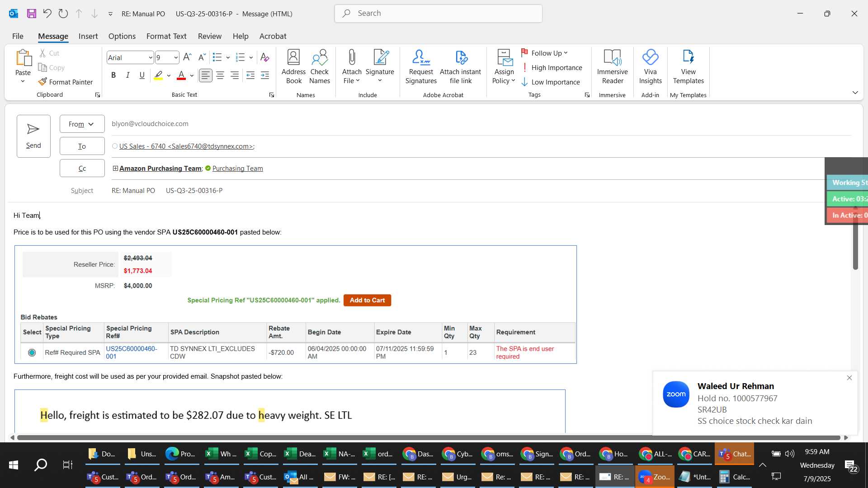Select the Ref# Required SPA radio button
The height and width of the screenshot is (488, 868).
(32, 352)
